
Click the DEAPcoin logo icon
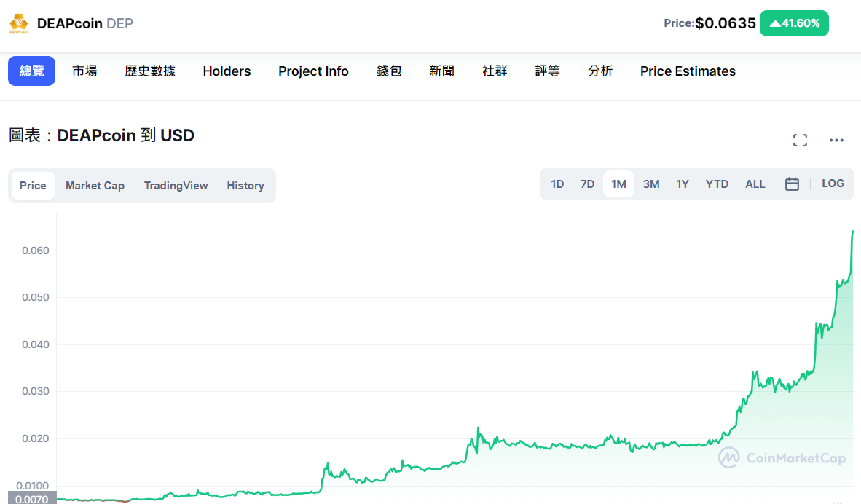coord(19,23)
